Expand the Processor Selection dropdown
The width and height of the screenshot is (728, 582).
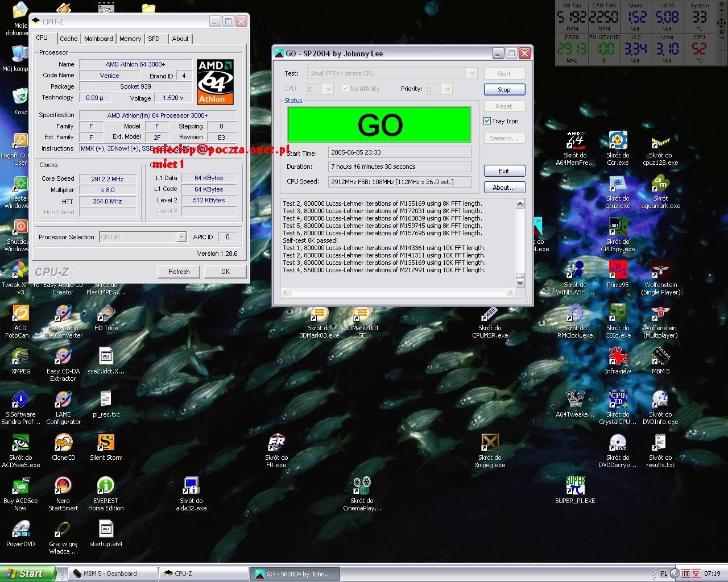181,237
